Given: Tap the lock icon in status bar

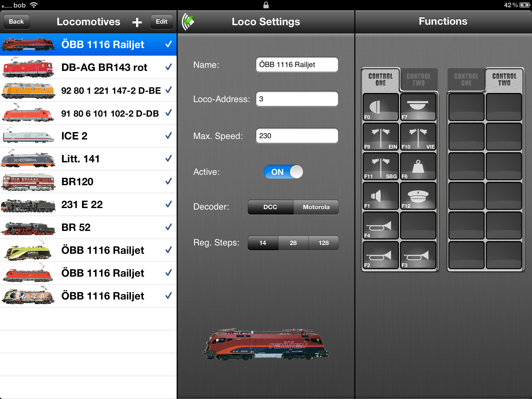Looking at the screenshot, I should (x=266, y=5).
